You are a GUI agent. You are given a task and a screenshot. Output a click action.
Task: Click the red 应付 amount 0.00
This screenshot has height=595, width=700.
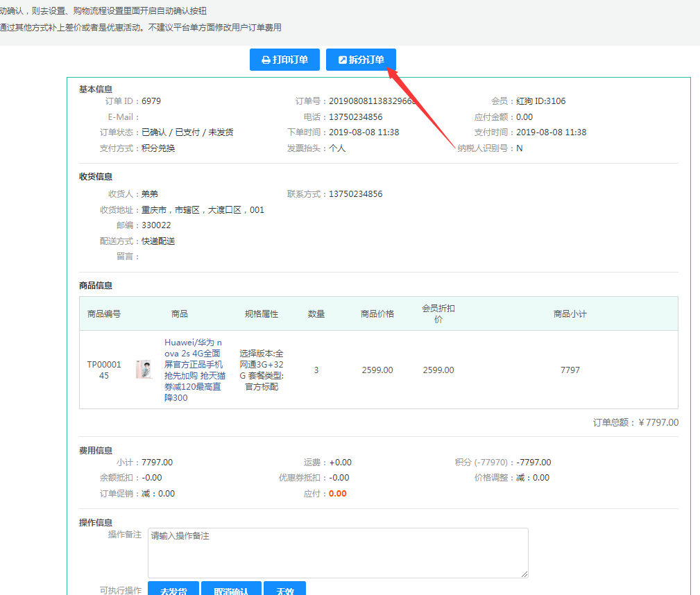337,494
